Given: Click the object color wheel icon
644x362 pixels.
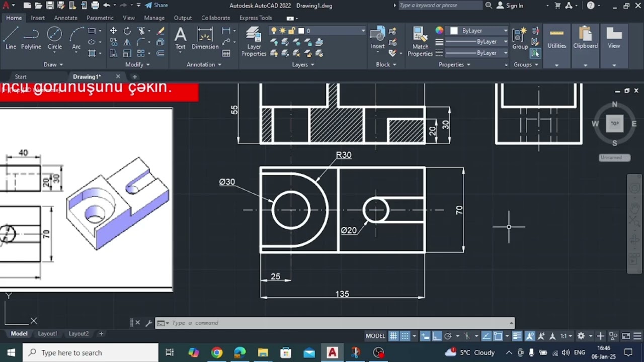Looking at the screenshot, I should [x=439, y=31].
